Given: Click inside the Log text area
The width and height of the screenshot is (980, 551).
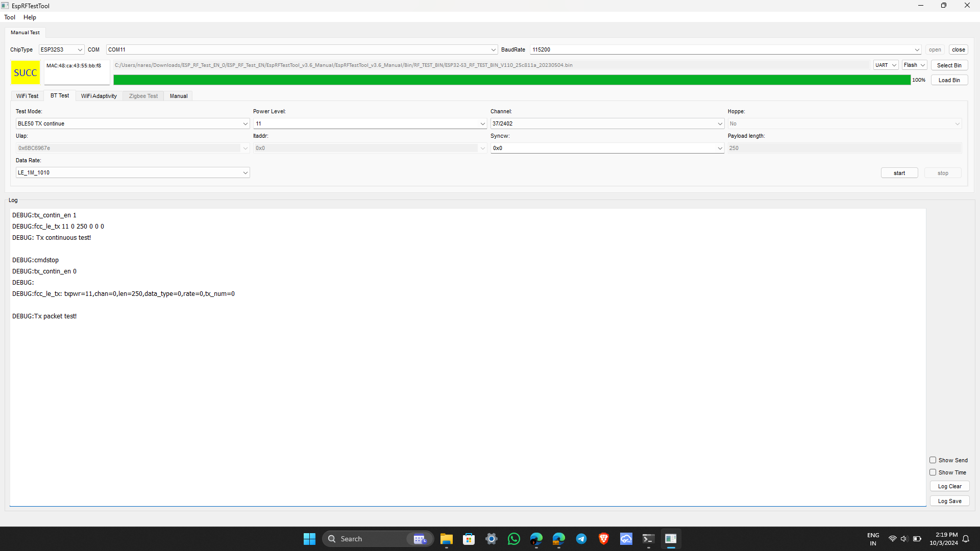Looking at the screenshot, I should (468, 357).
